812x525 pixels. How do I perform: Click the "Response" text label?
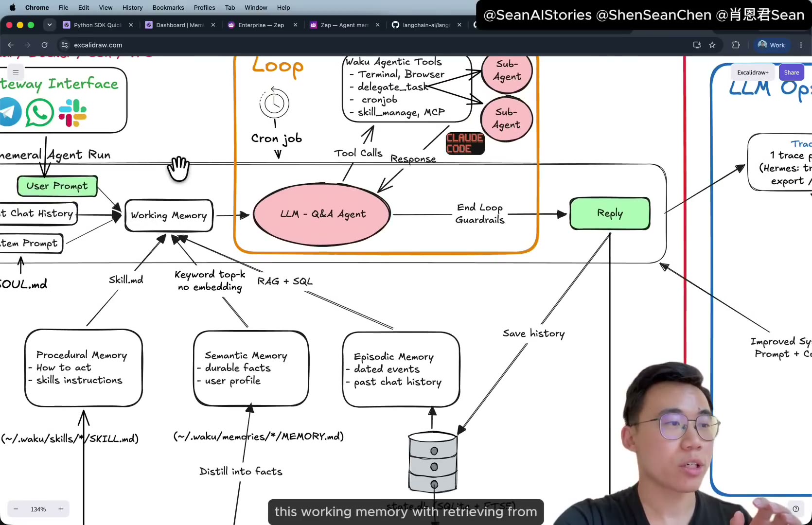tap(413, 158)
